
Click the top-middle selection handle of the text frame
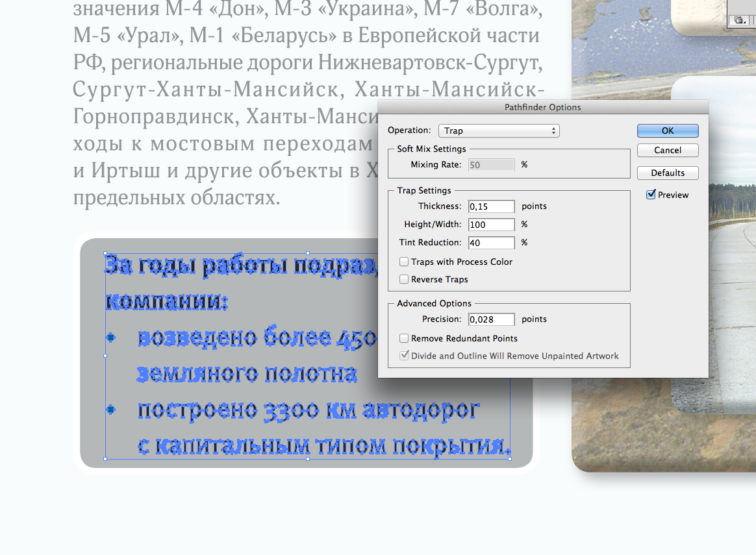click(x=308, y=253)
